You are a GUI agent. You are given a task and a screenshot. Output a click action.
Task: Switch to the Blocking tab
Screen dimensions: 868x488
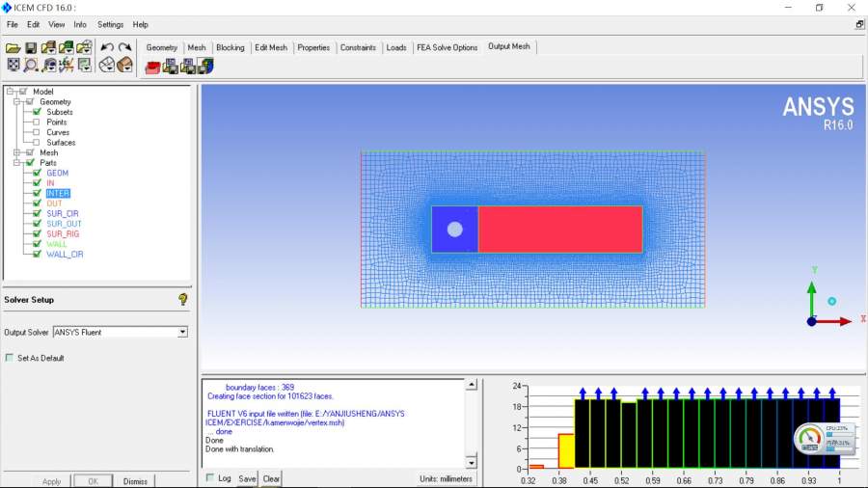tap(231, 47)
